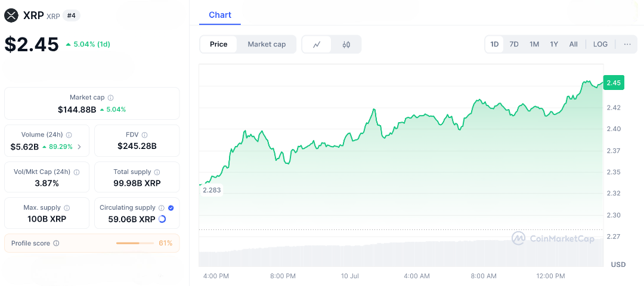The height and width of the screenshot is (286, 644).
Task: Open the Profile score info icon
Action: (56, 243)
